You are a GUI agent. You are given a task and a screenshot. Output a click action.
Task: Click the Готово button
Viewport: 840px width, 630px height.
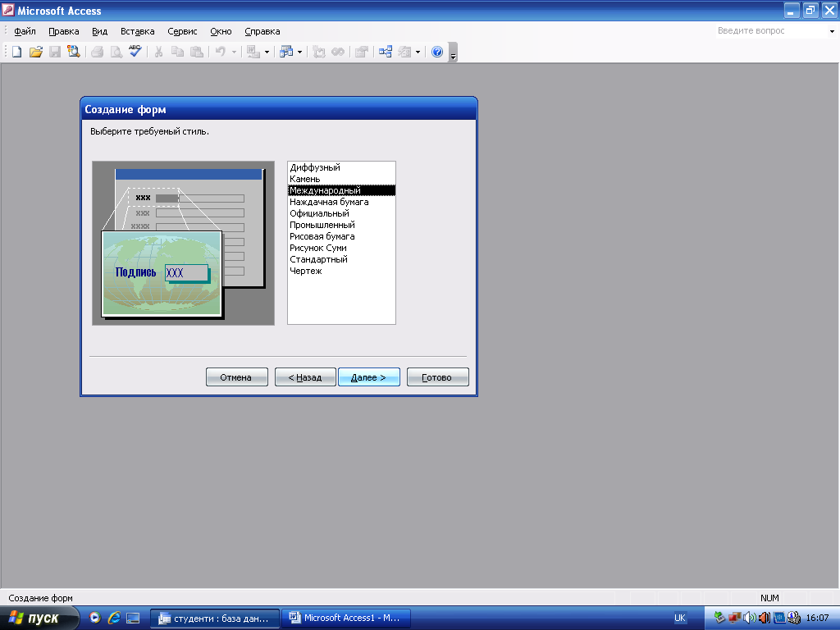point(438,377)
